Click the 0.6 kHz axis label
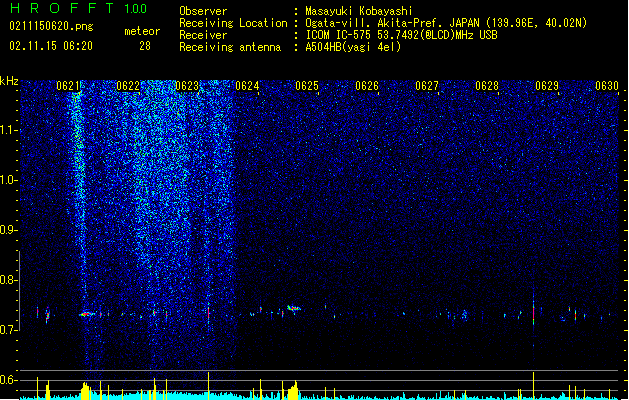 point(8,380)
